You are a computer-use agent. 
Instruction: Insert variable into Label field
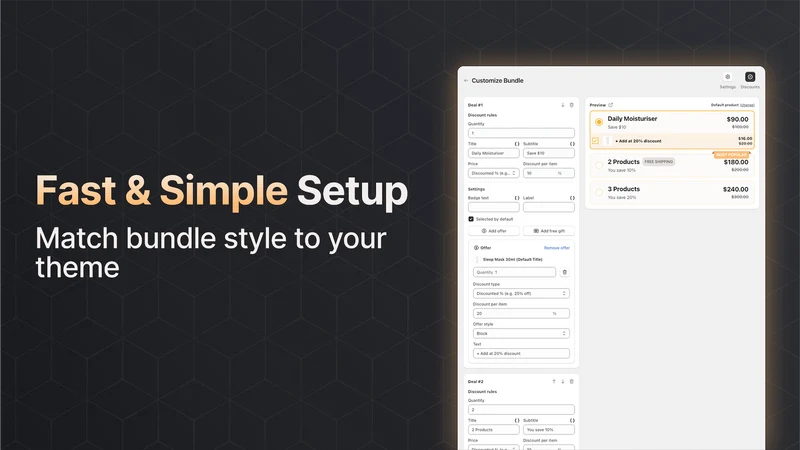[572, 198]
